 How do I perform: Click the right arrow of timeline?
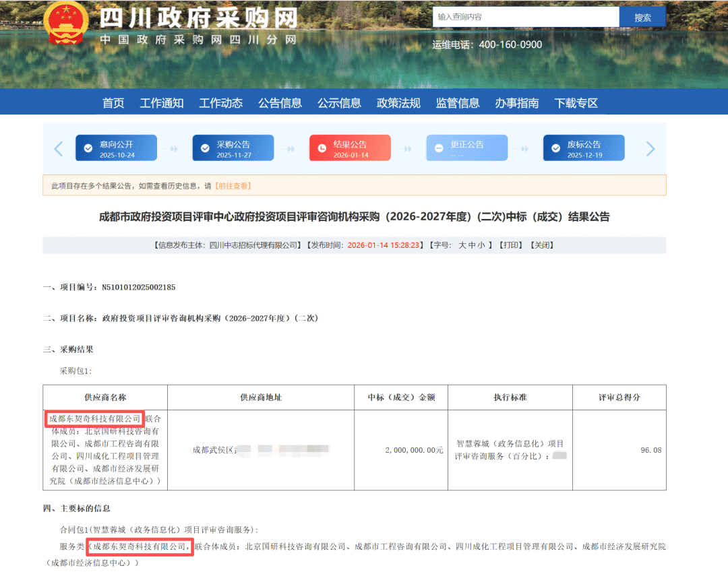[x=650, y=149]
